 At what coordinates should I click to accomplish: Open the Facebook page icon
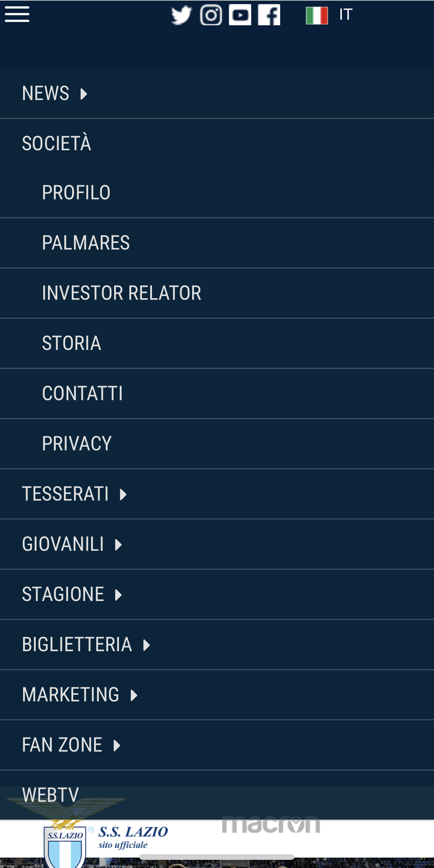[269, 15]
